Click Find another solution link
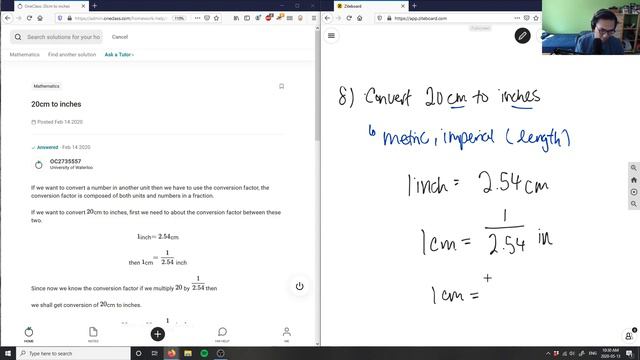 click(72, 54)
